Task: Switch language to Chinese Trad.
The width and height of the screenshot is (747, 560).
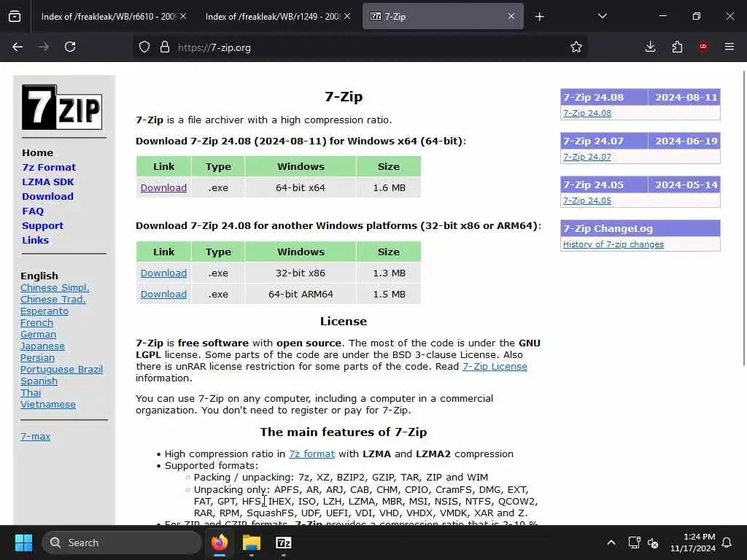Action: coord(53,299)
